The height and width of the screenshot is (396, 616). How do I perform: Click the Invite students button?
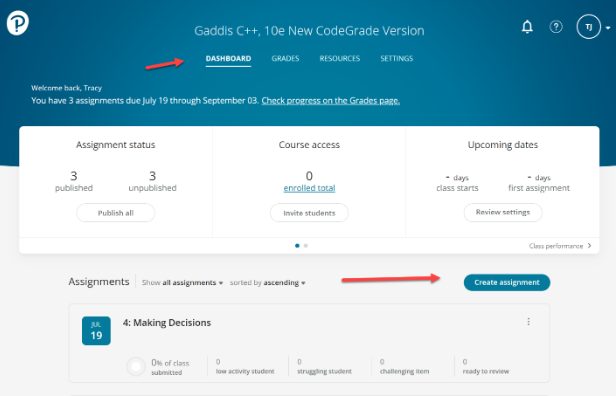(309, 213)
